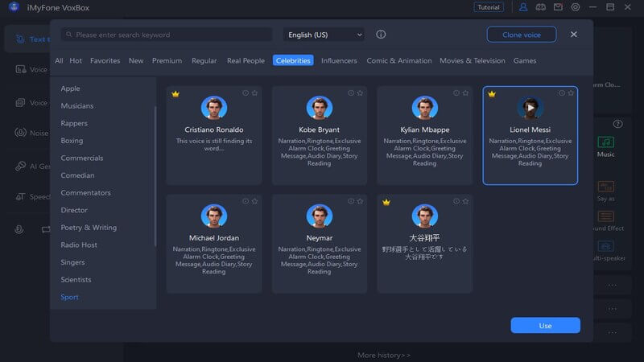Choose the Kylian Mbappe avatar
This screenshot has height=362, width=644.
(425, 108)
